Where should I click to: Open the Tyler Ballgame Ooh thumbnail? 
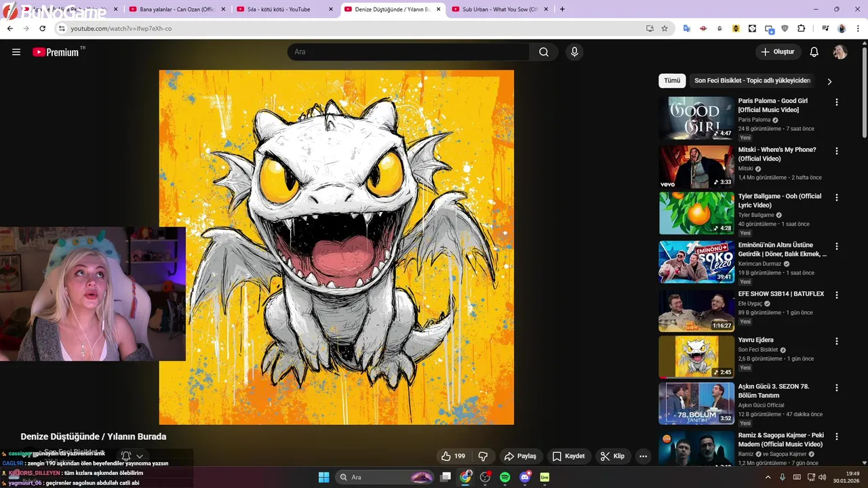(696, 213)
